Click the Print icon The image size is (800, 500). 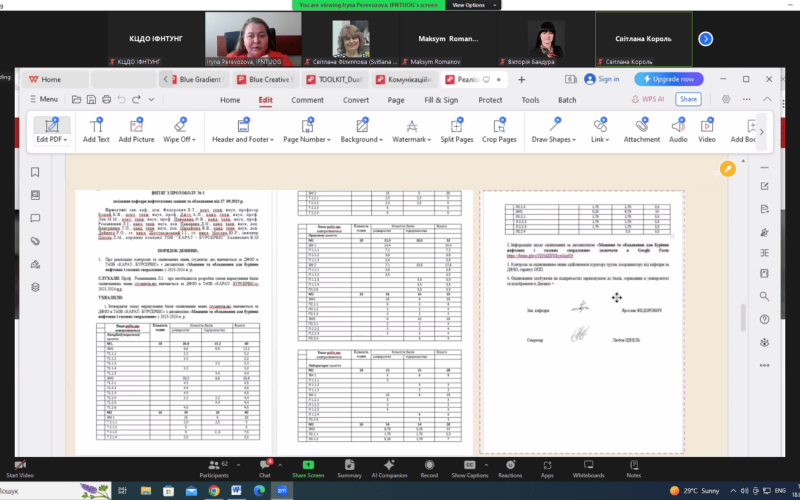(x=106, y=99)
